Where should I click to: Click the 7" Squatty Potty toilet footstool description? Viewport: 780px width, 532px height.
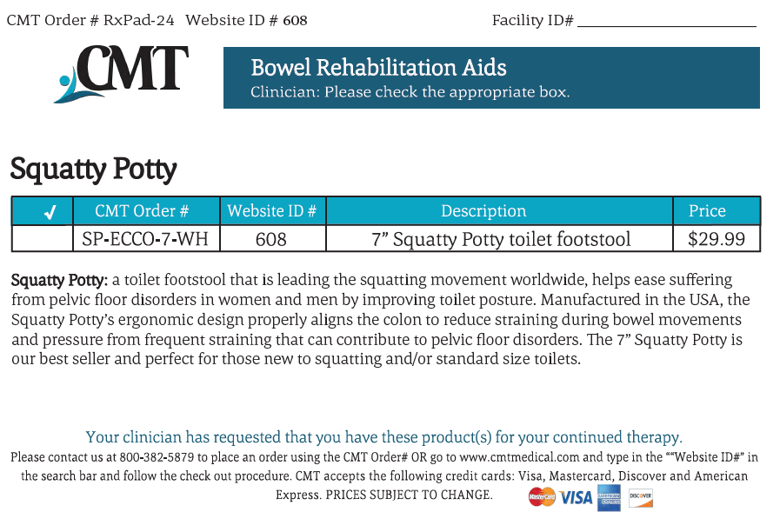pyautogui.click(x=500, y=239)
